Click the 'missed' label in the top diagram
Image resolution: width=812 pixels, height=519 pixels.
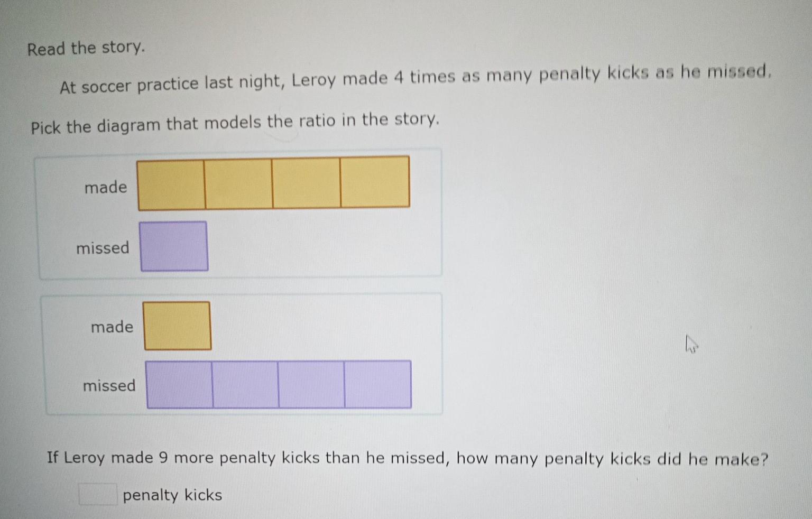pyautogui.click(x=103, y=247)
